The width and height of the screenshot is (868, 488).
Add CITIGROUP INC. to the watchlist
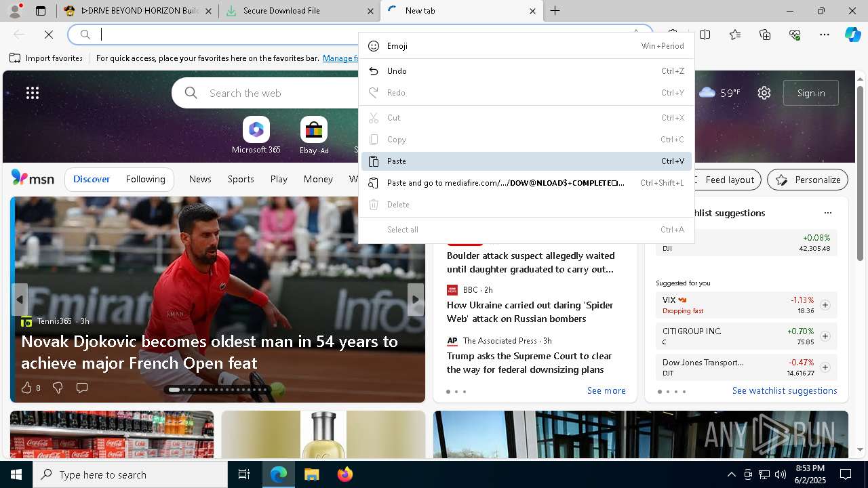tap(825, 336)
